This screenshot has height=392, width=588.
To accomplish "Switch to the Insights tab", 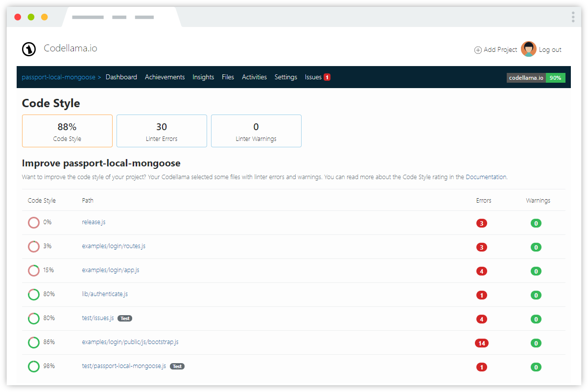I will (x=203, y=77).
